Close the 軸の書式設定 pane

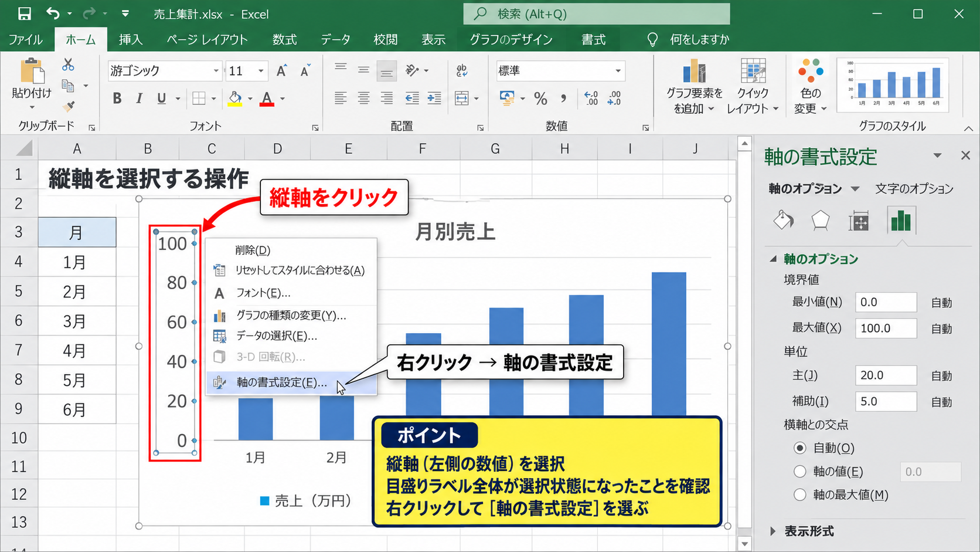[965, 155]
